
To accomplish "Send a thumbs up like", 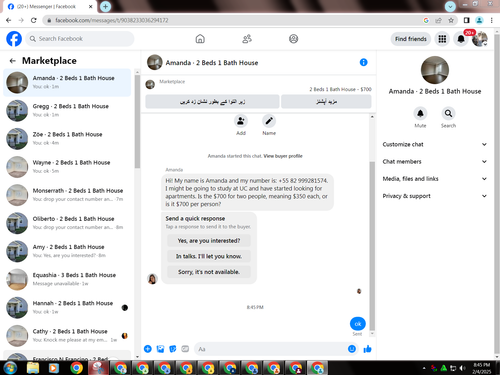I will pos(367,349).
